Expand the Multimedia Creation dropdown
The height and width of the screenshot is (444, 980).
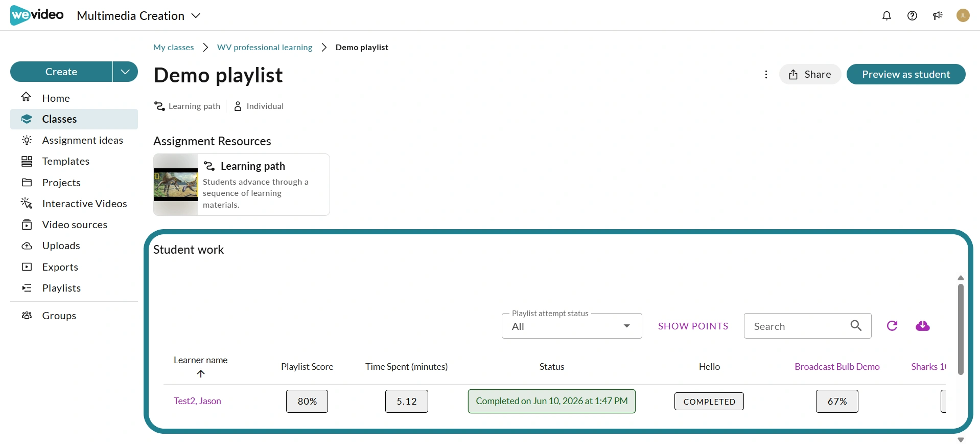pos(138,16)
